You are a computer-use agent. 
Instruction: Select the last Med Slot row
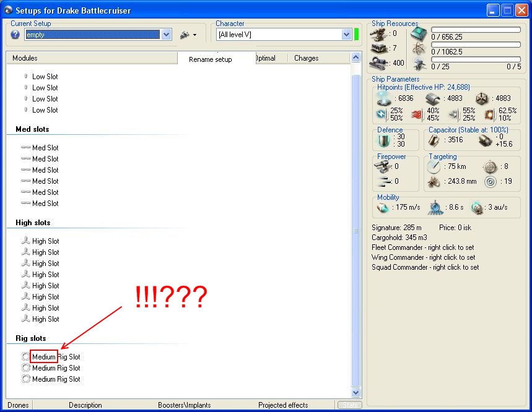pos(40,204)
